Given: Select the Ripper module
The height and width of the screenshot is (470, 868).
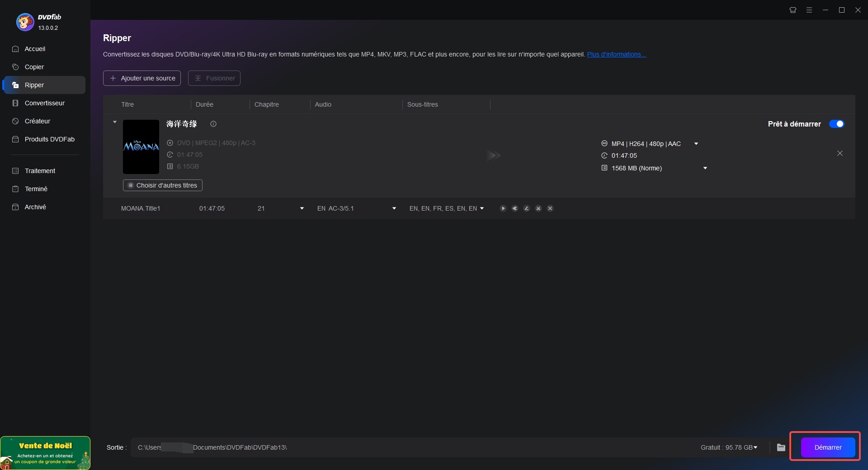Looking at the screenshot, I should point(44,85).
